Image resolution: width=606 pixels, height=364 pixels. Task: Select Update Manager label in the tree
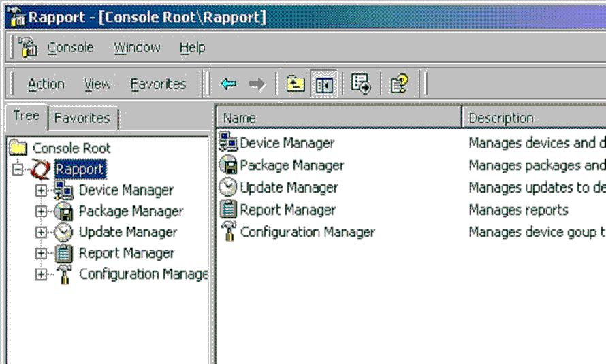[128, 233]
